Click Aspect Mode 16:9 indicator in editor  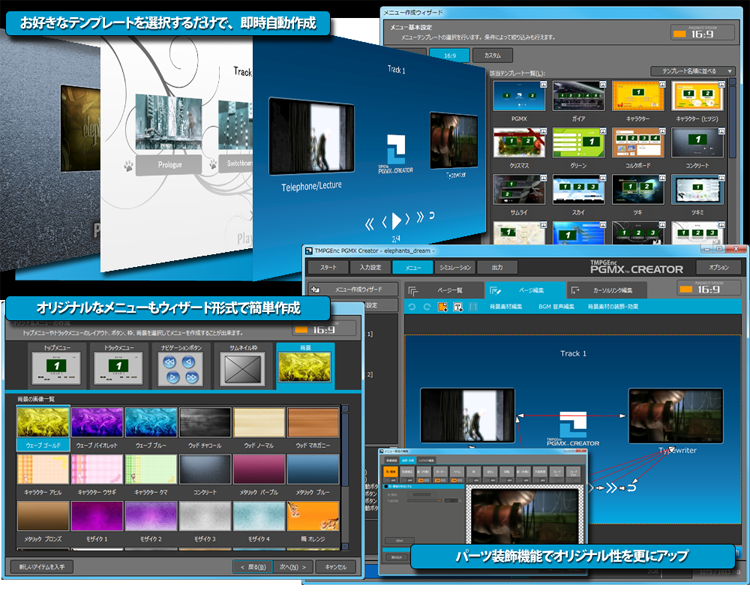pyautogui.click(x=707, y=289)
